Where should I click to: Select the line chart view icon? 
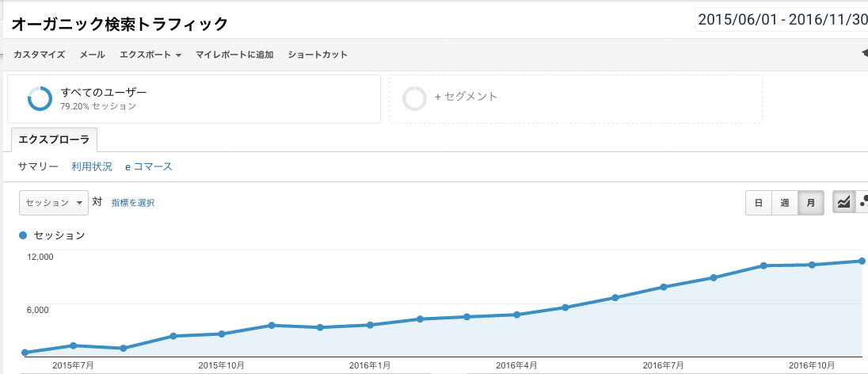point(843,203)
